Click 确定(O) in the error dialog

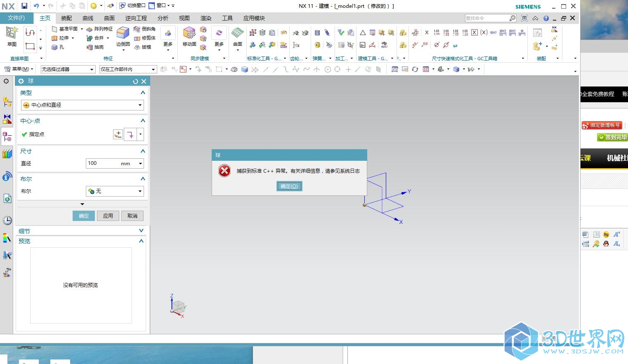coord(289,186)
